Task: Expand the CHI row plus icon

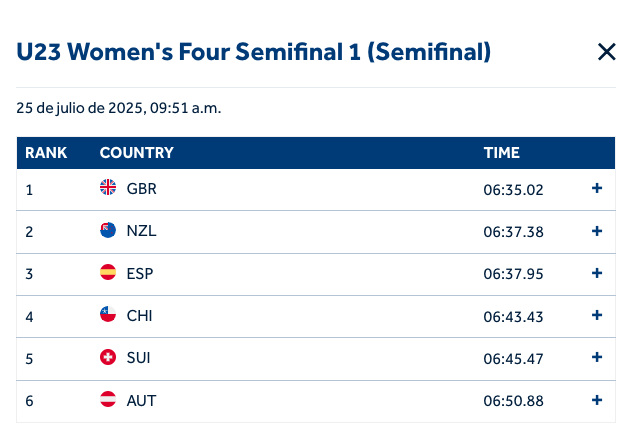Action: click(597, 314)
